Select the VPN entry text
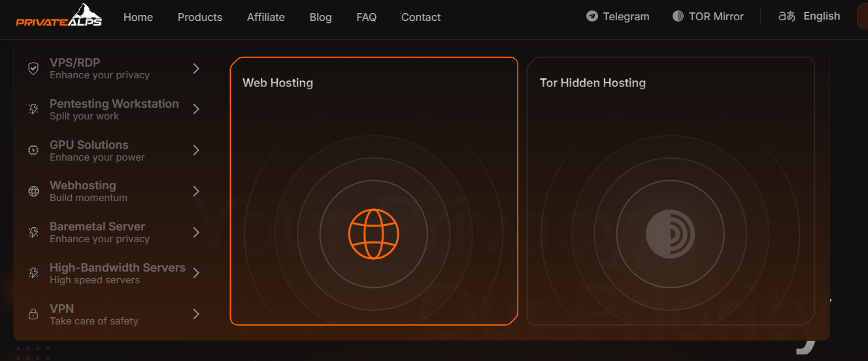 pos(61,309)
